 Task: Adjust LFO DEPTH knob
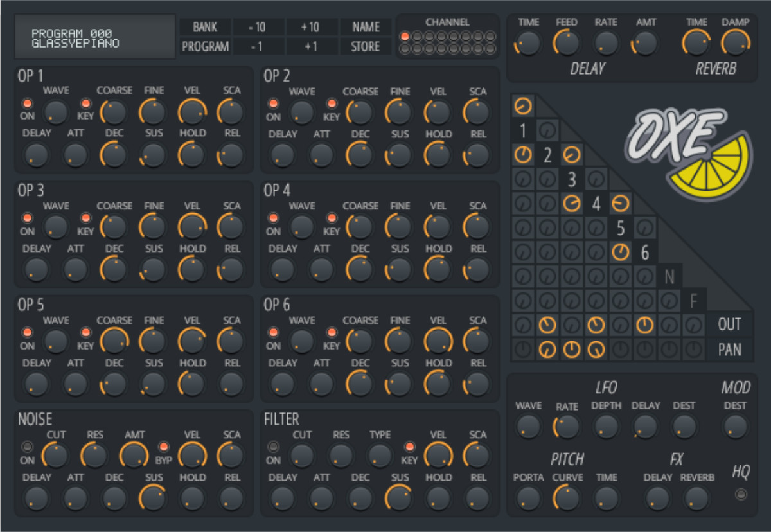click(x=606, y=427)
